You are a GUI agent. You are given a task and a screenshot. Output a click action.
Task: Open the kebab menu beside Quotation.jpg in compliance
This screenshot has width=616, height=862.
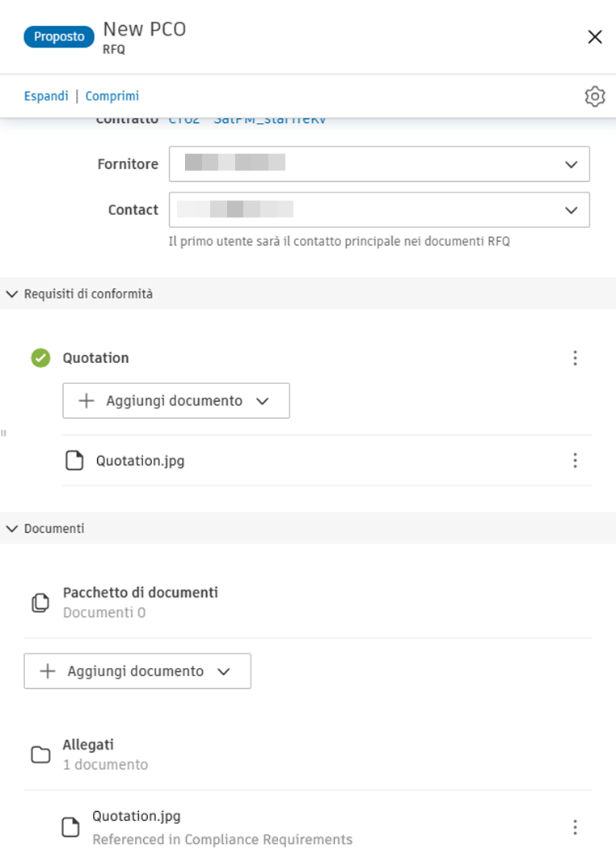coord(575,460)
